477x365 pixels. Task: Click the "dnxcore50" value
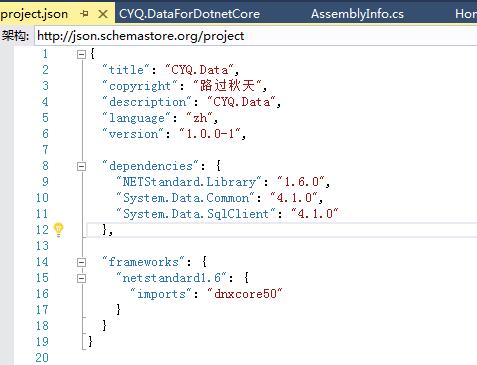(x=244, y=294)
